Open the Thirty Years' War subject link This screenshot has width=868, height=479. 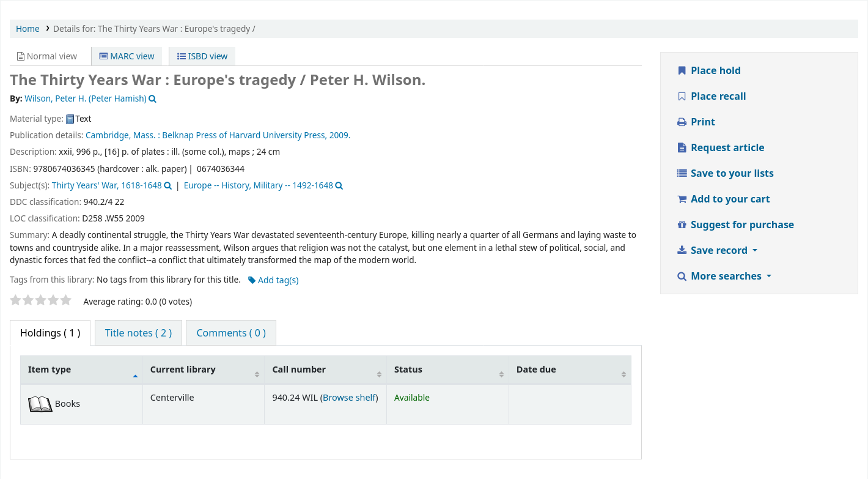[106, 185]
